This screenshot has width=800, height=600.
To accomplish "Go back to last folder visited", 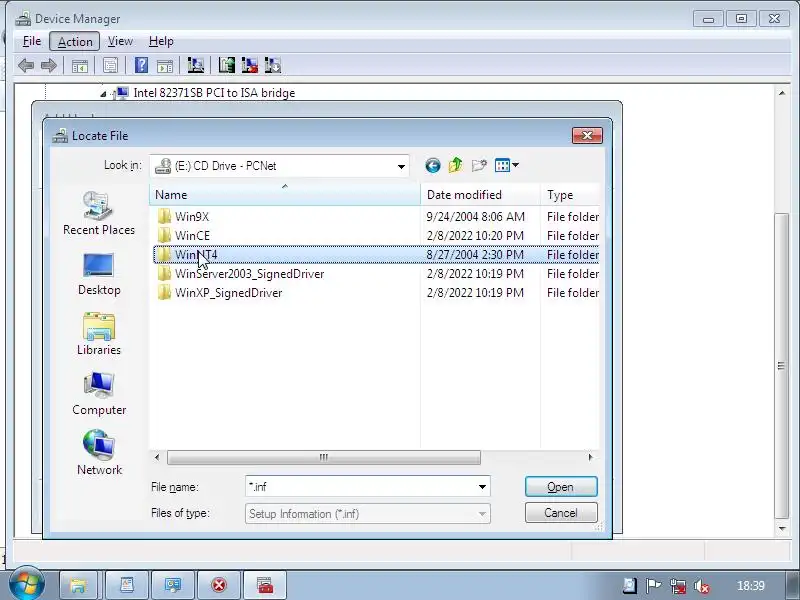I will [433, 165].
